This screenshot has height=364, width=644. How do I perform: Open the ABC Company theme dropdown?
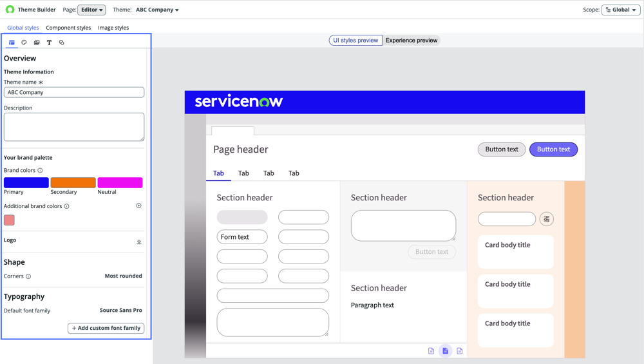click(x=157, y=10)
